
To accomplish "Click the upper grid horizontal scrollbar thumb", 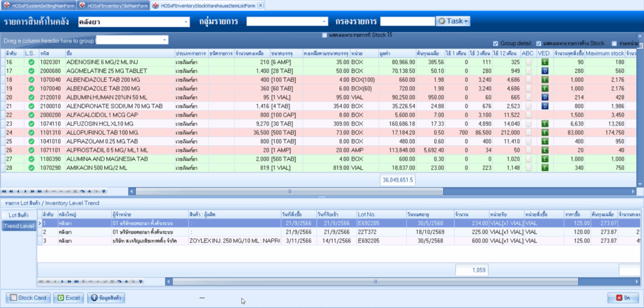I will tap(289, 191).
